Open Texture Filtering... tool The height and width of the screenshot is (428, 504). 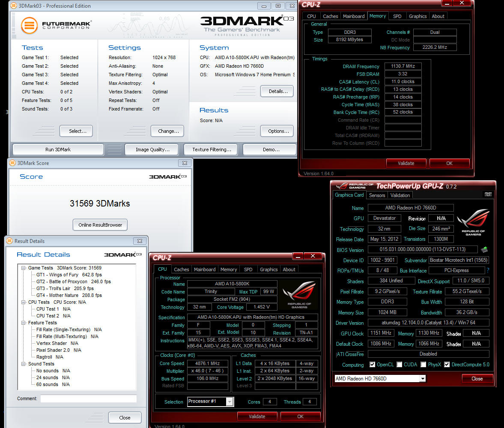click(211, 150)
